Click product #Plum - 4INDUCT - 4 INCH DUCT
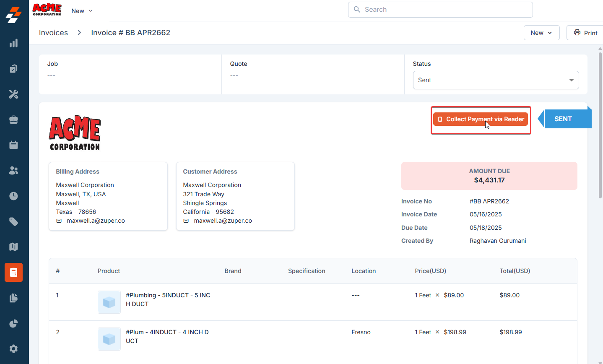The width and height of the screenshot is (603, 364). point(167,337)
